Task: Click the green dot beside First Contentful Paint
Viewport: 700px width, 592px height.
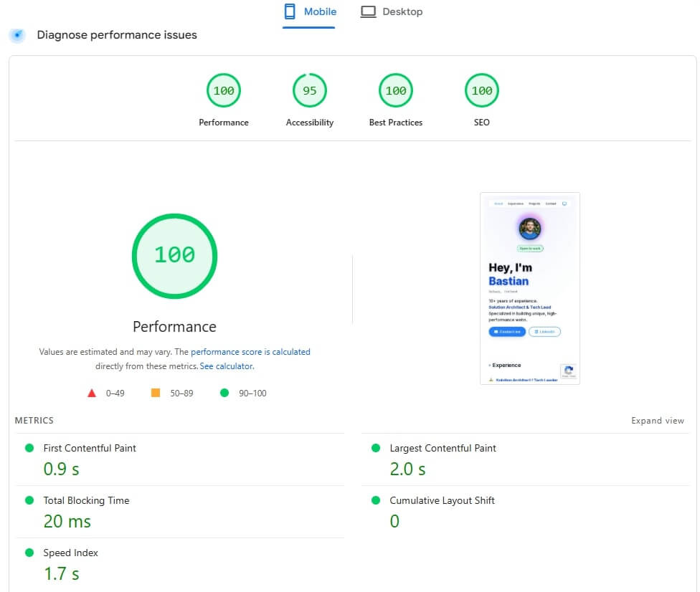Action: click(29, 447)
